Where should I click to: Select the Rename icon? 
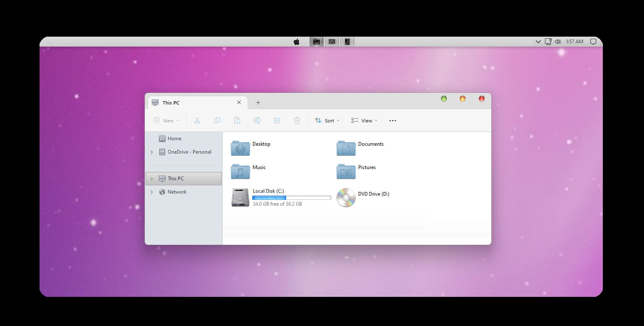[x=257, y=120]
